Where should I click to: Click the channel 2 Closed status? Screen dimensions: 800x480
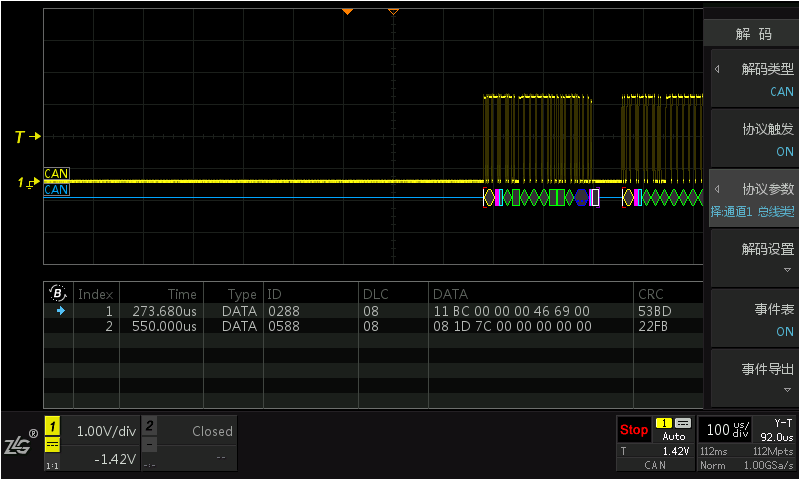[212, 432]
